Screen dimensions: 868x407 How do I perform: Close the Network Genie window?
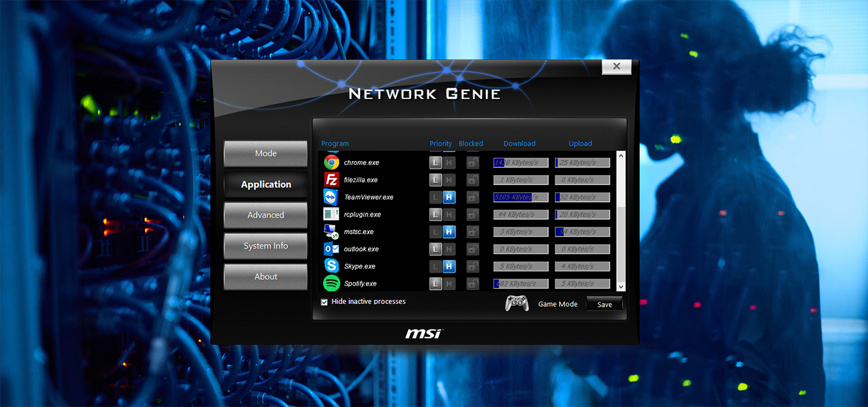click(616, 66)
